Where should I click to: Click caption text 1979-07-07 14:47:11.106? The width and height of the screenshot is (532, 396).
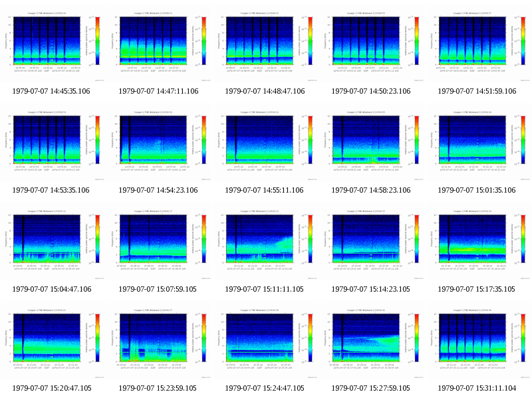[x=158, y=91]
